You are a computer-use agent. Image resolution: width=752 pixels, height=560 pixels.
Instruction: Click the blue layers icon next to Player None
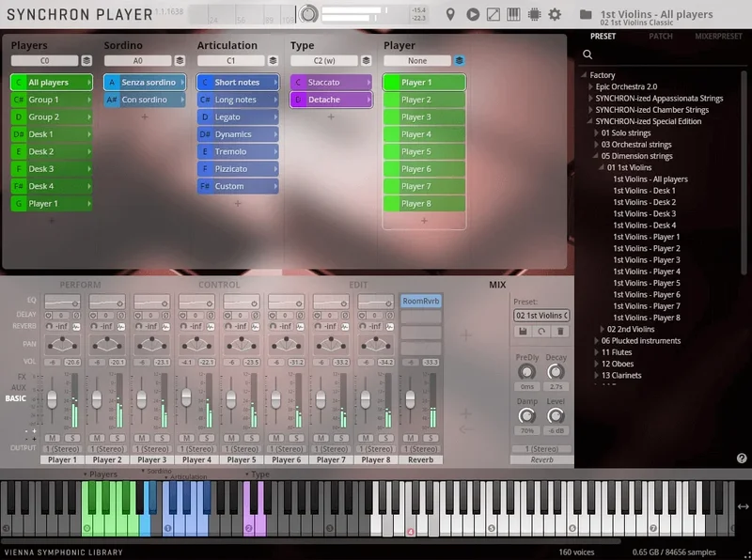(459, 60)
